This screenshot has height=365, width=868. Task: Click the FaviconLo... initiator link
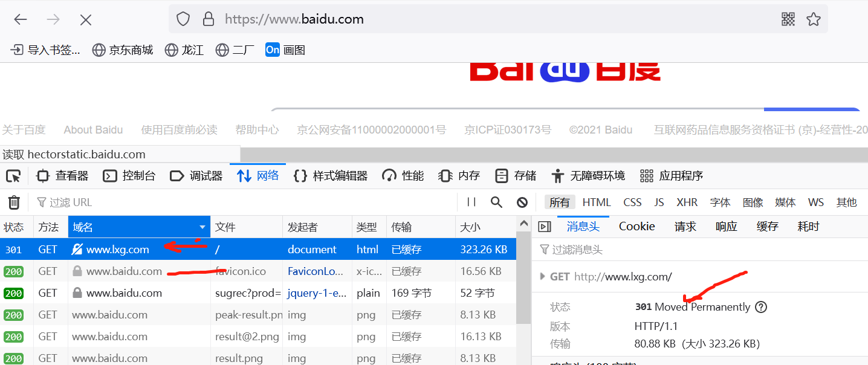pyautogui.click(x=316, y=271)
